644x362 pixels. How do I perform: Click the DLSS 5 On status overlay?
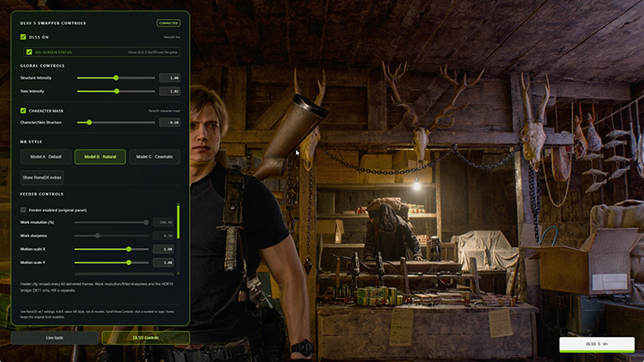[597, 344]
